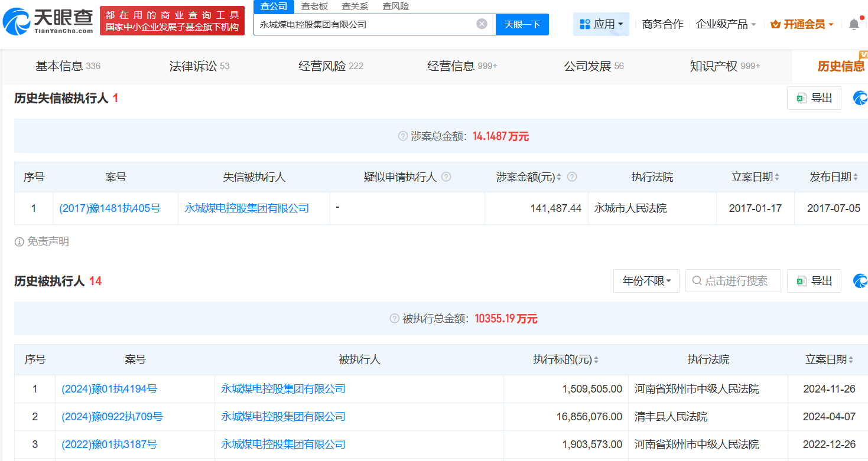The width and height of the screenshot is (868, 461).
Task: Sort by 发布日期 column
Action: click(856, 177)
